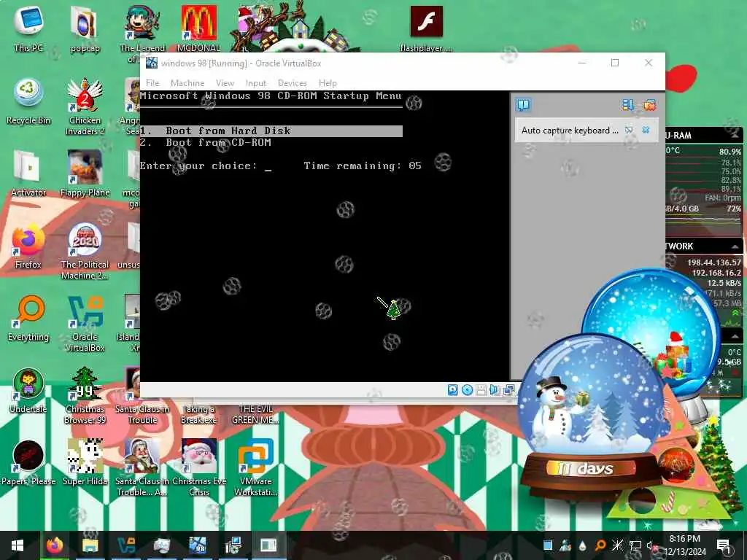Click the 'Auto capture keyboard' notification text
747x560 pixels.
tap(570, 131)
